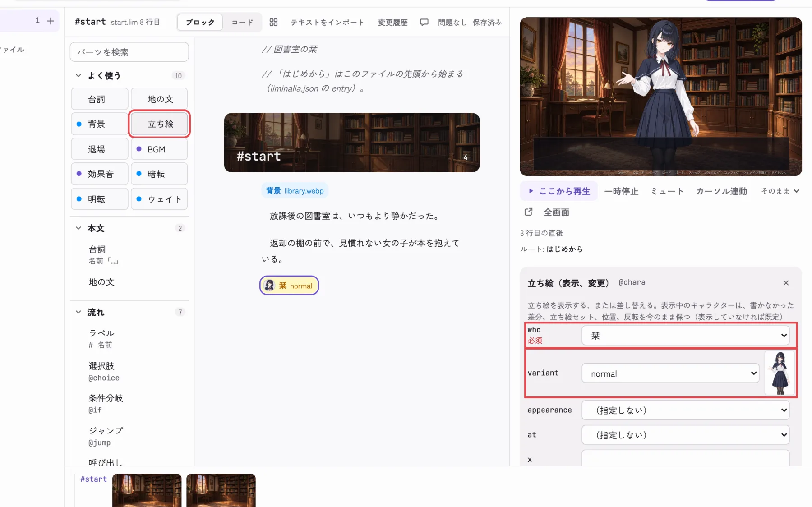812x507 pixels.
Task: Open the grid view icon in the toolbar
Action: [273, 22]
